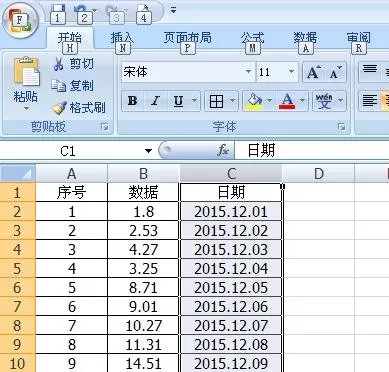Click the Name Box showing C1
Image resolution: width=389 pixels, height=372 pixels.
[68, 151]
